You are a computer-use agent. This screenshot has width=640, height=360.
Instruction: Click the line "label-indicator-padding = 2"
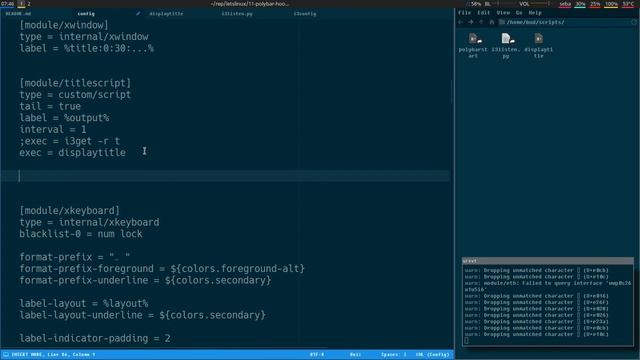[x=95, y=338]
